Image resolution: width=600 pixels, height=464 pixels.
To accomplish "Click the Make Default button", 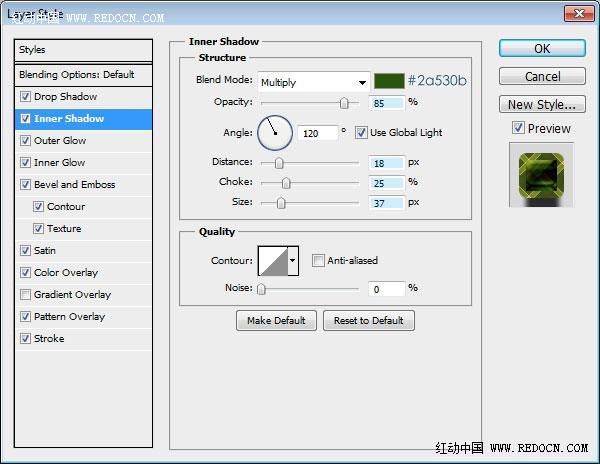I will coord(276,321).
